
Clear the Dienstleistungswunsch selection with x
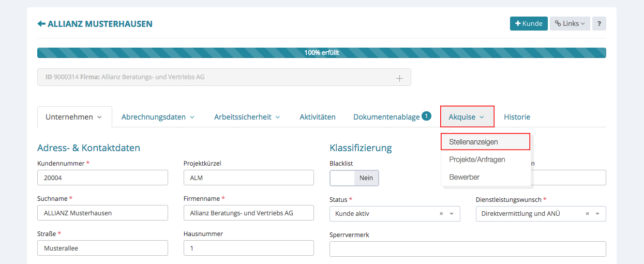[x=588, y=214]
